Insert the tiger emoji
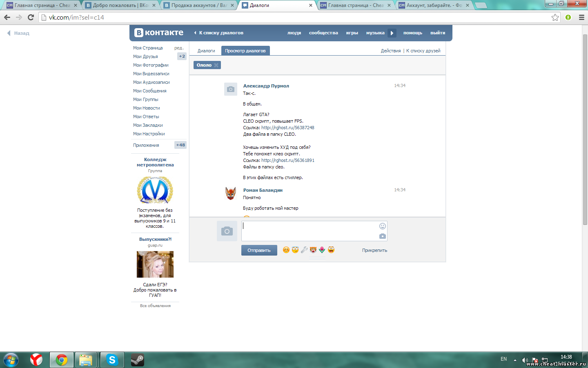The height and width of the screenshot is (368, 588). 313,250
